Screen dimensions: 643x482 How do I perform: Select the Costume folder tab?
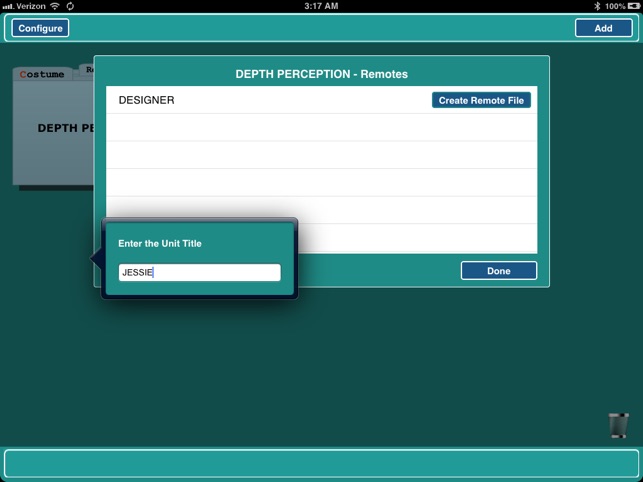[x=42, y=74]
